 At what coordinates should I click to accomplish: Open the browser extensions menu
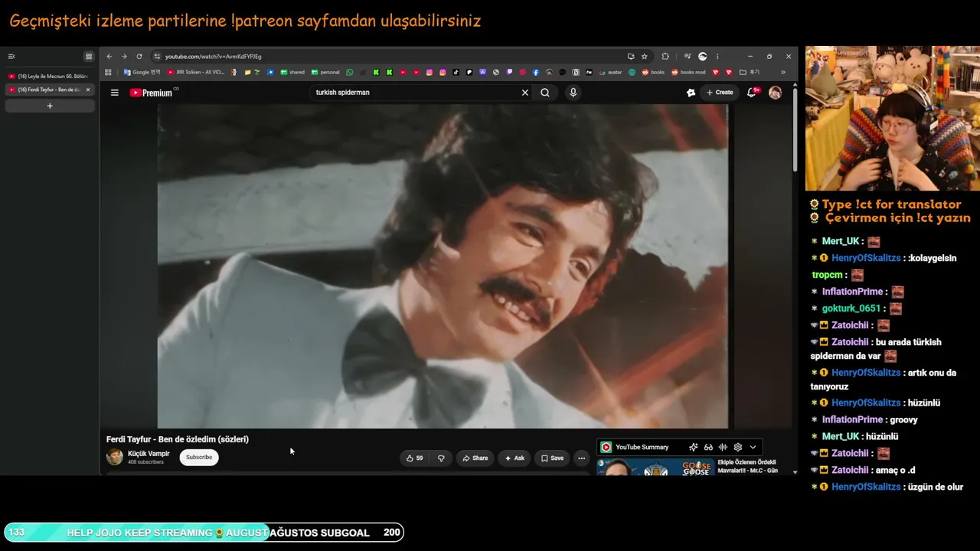[665, 57]
